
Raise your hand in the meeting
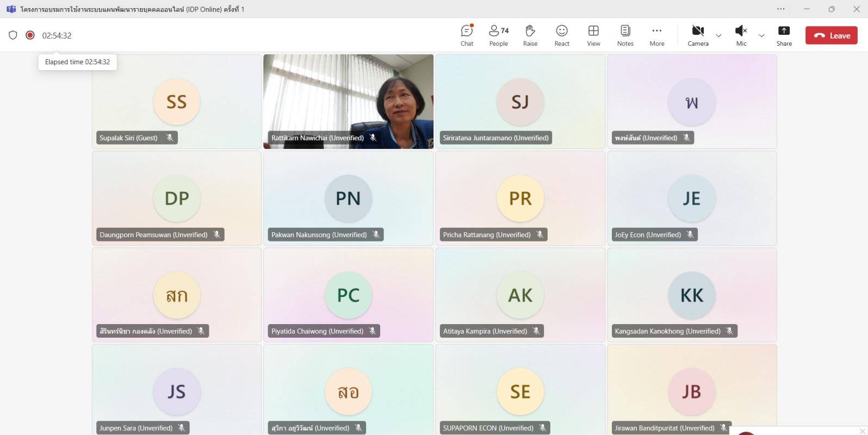pos(530,35)
